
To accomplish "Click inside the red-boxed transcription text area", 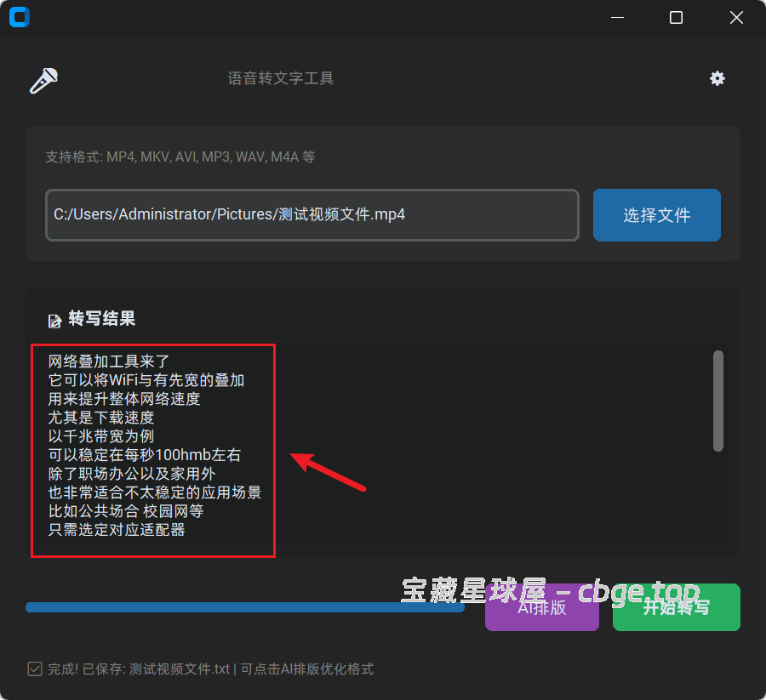I will [x=153, y=451].
